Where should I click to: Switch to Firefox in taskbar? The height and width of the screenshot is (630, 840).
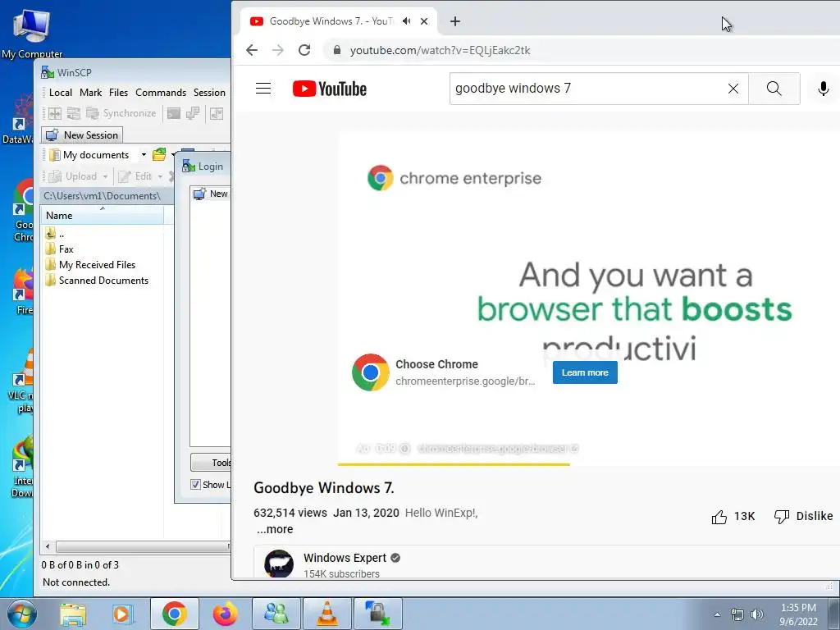[x=225, y=614]
